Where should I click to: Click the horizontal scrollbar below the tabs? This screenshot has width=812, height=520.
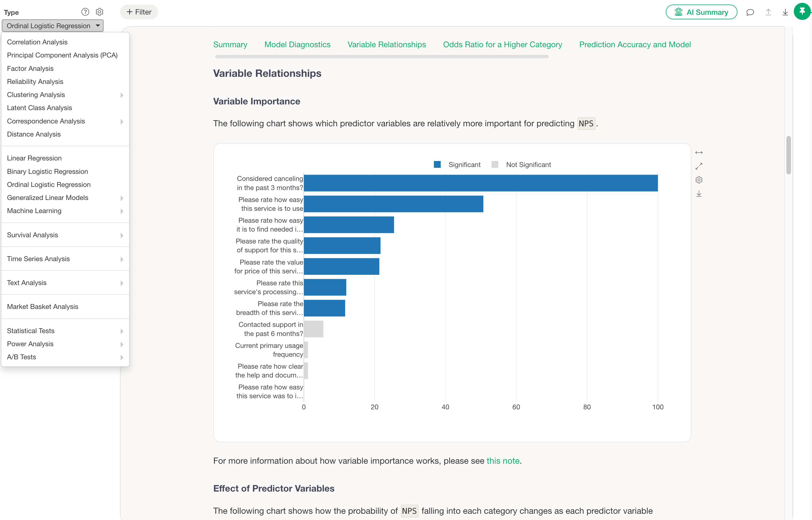(382, 57)
